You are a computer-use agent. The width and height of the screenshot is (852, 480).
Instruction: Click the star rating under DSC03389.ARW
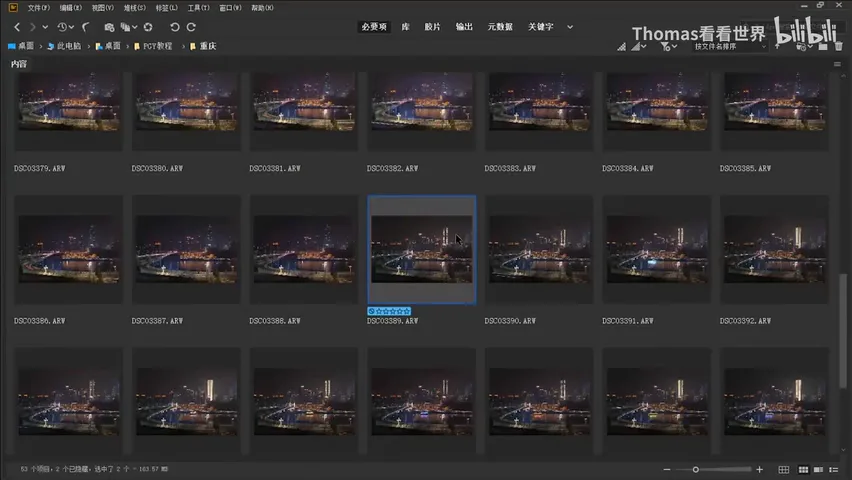(389, 311)
